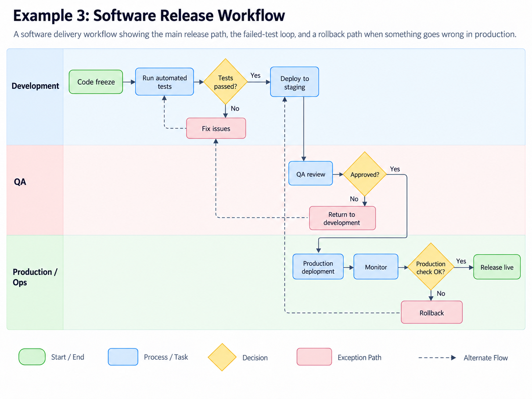The width and height of the screenshot is (532, 399).
Task: Select the Code freeze start node
Action: tap(96, 82)
